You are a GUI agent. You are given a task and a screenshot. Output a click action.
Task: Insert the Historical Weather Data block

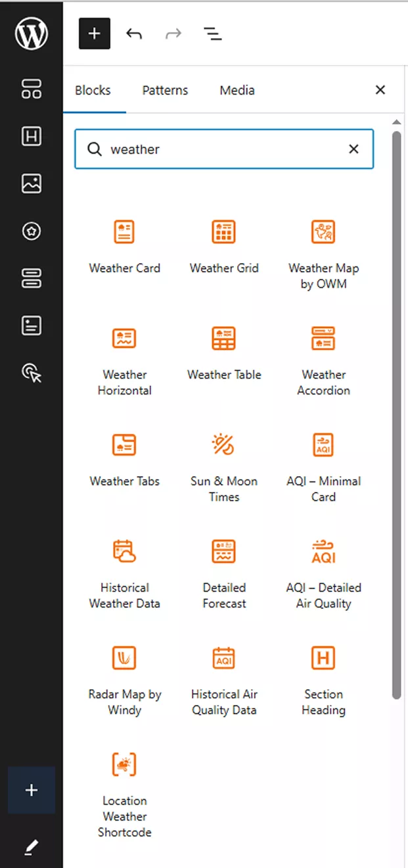pos(125,575)
